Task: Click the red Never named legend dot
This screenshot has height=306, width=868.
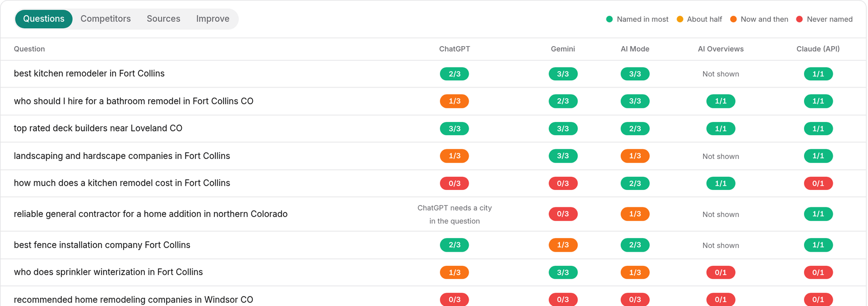Action: (x=799, y=19)
